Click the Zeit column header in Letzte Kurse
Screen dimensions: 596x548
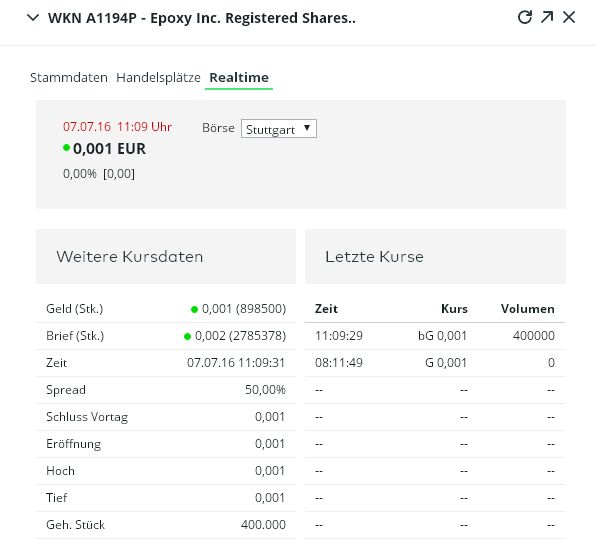tap(326, 309)
